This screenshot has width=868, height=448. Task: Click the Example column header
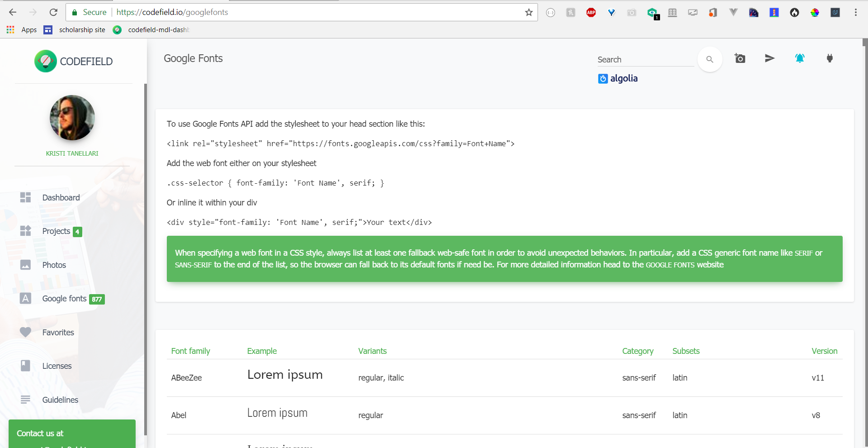[x=262, y=351]
